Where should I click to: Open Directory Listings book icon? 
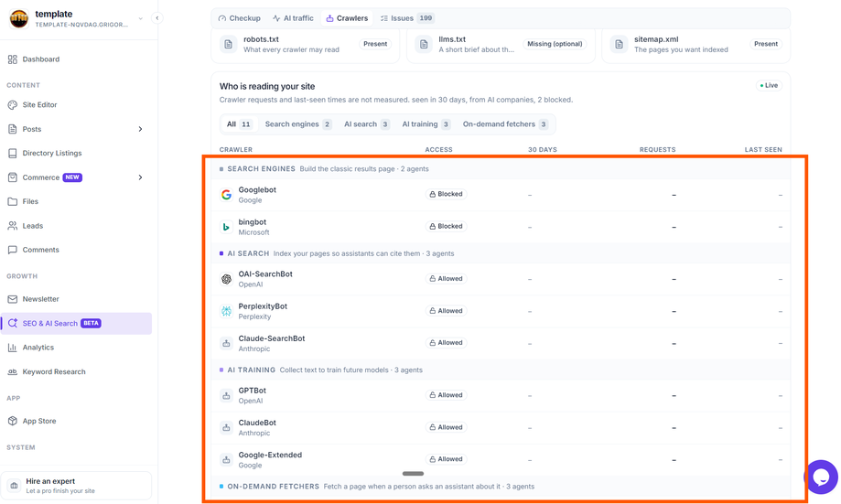point(12,154)
